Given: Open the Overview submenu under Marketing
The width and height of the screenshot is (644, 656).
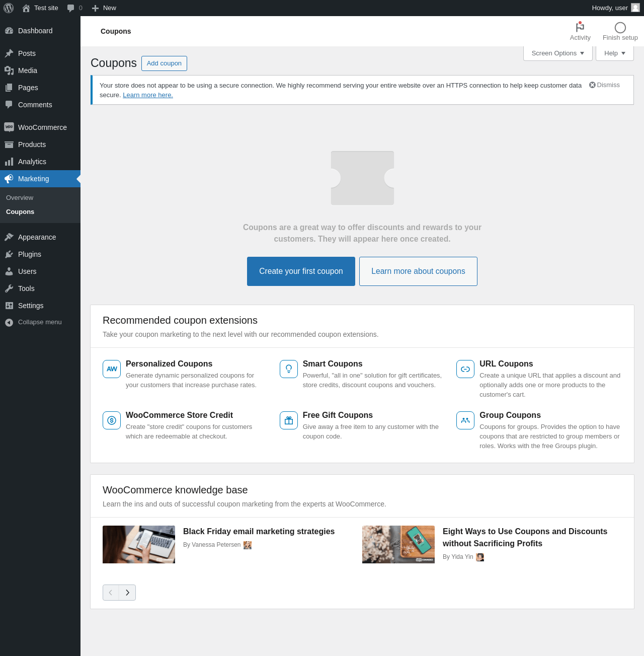Looking at the screenshot, I should [20, 198].
